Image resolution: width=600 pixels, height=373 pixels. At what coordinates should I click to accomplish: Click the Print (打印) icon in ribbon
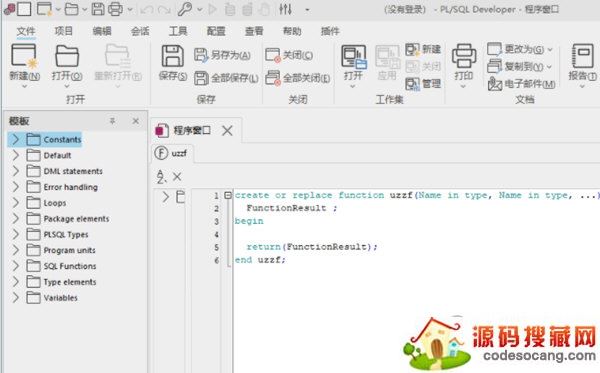click(464, 56)
